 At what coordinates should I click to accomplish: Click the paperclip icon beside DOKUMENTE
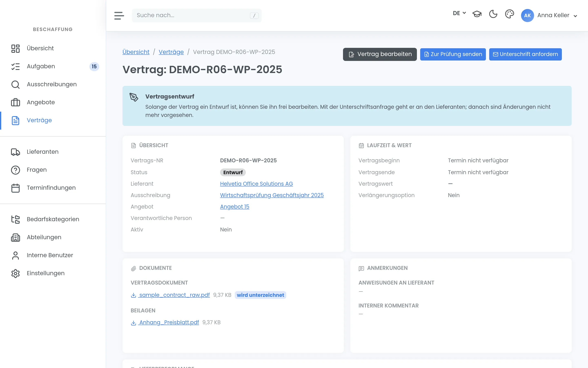[133, 268]
